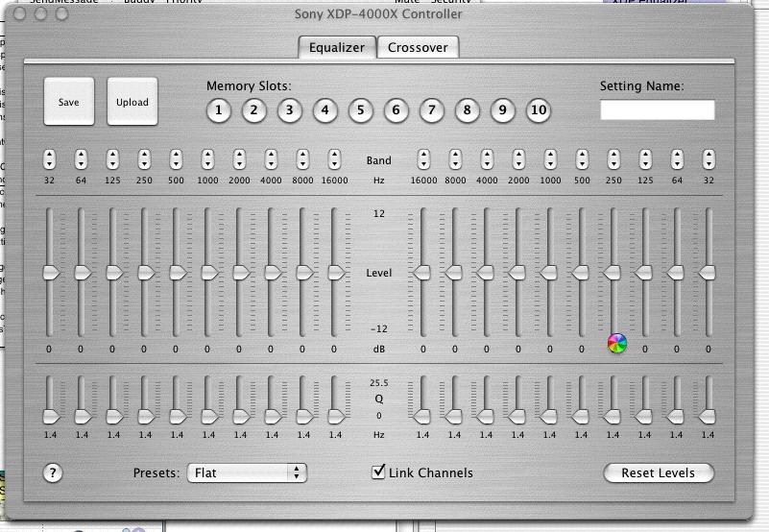The width and height of the screenshot is (769, 532).
Task: Select memory slot 1
Action: click(218, 110)
